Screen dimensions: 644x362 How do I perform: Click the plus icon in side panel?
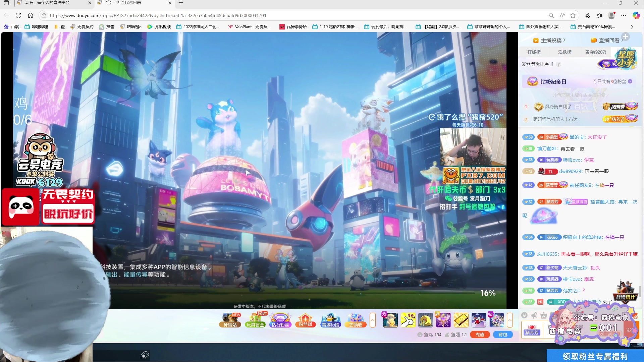click(x=625, y=37)
